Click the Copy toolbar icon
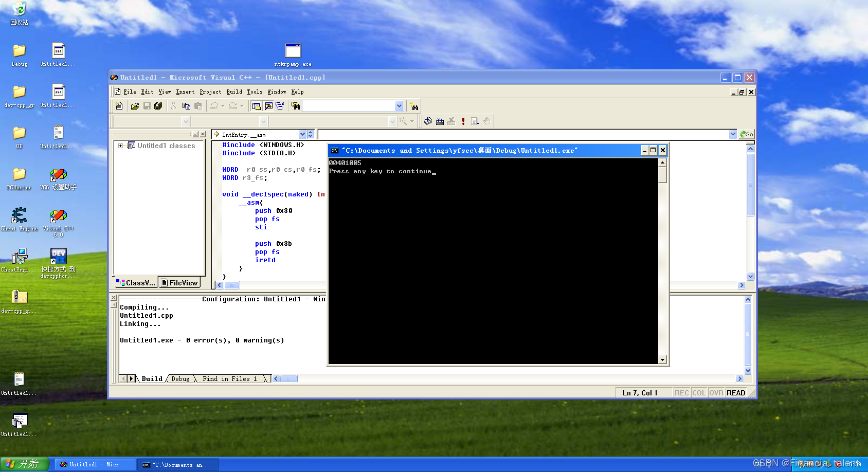The width and height of the screenshot is (868, 472). [x=186, y=106]
